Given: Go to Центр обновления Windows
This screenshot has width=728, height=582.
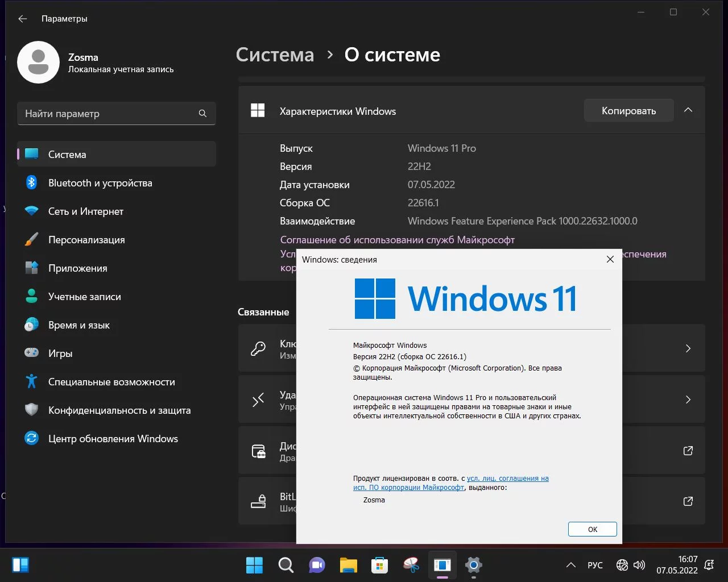Looking at the screenshot, I should pyautogui.click(x=113, y=439).
